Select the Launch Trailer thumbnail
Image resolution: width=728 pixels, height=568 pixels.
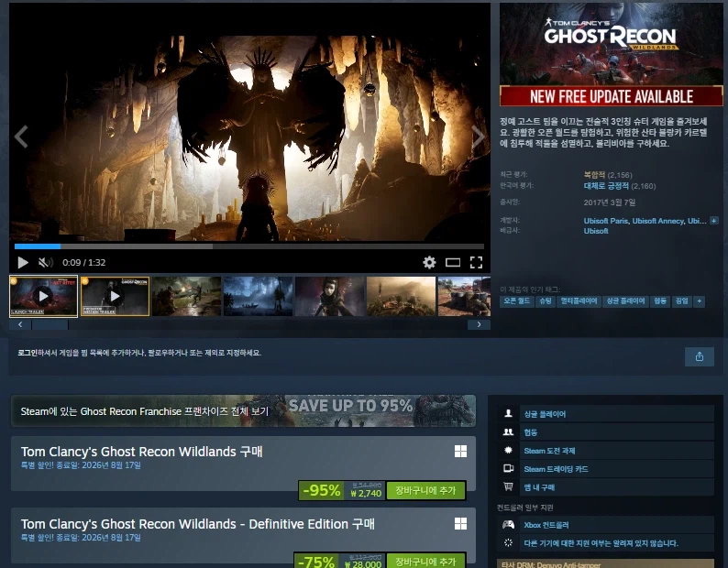44,297
